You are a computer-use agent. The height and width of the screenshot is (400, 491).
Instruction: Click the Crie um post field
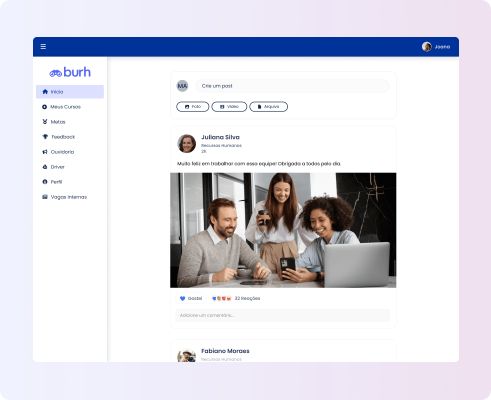pos(292,86)
